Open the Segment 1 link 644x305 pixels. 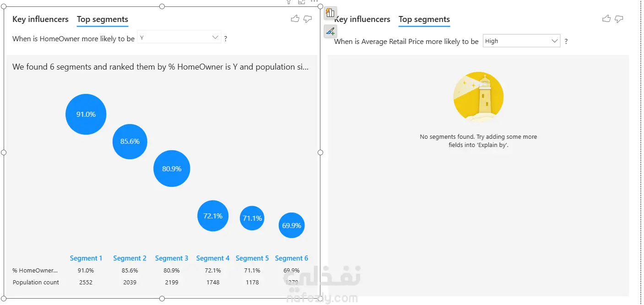(86, 258)
